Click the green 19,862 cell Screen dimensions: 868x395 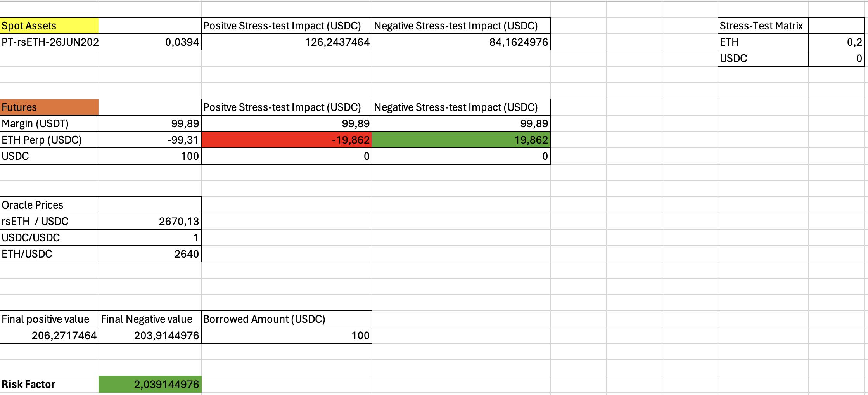461,140
